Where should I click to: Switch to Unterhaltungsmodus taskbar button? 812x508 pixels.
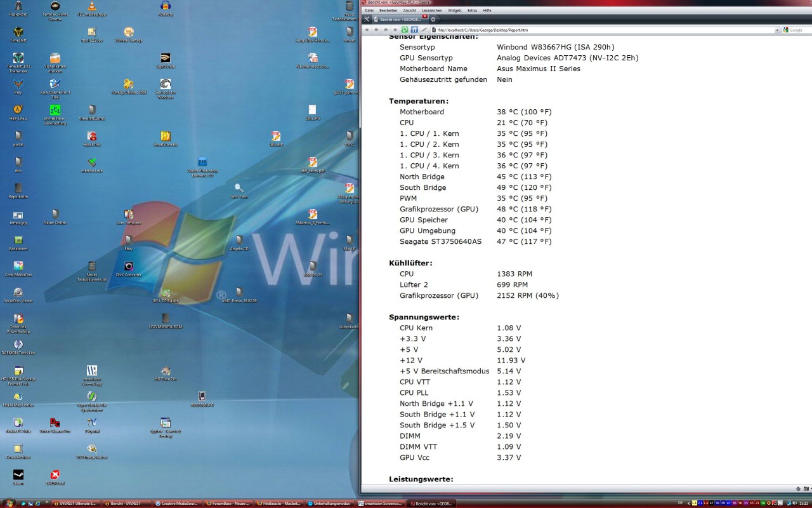330,503
